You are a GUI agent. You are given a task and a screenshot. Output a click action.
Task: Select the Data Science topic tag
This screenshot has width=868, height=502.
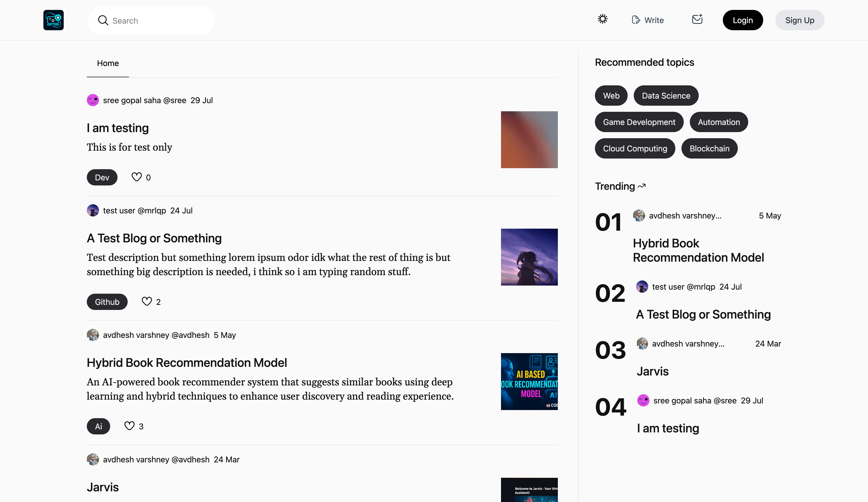point(666,96)
